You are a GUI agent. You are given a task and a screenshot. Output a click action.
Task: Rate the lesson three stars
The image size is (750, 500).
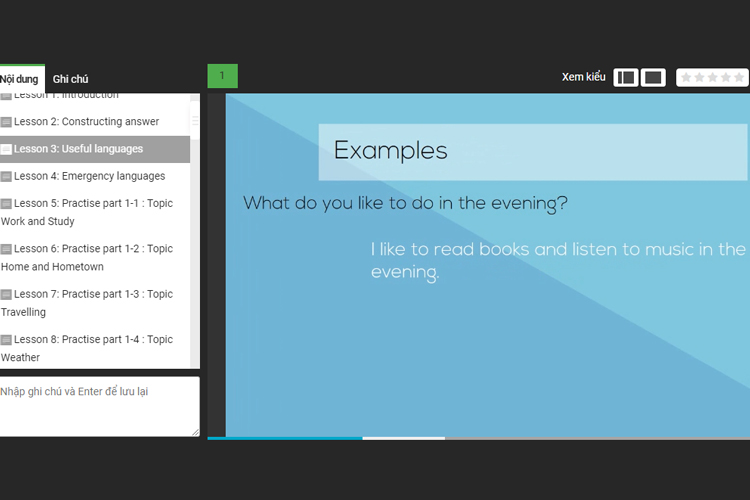[x=712, y=77]
